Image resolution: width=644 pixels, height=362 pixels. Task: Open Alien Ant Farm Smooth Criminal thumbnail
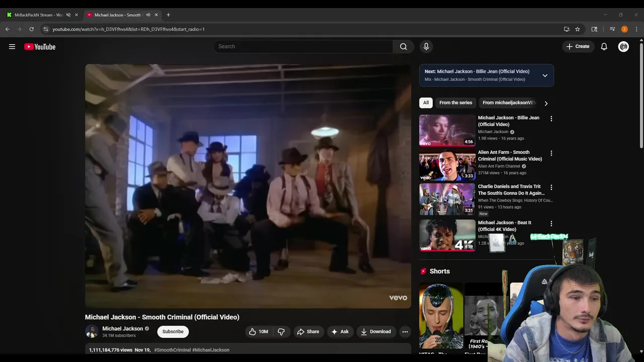click(x=447, y=164)
